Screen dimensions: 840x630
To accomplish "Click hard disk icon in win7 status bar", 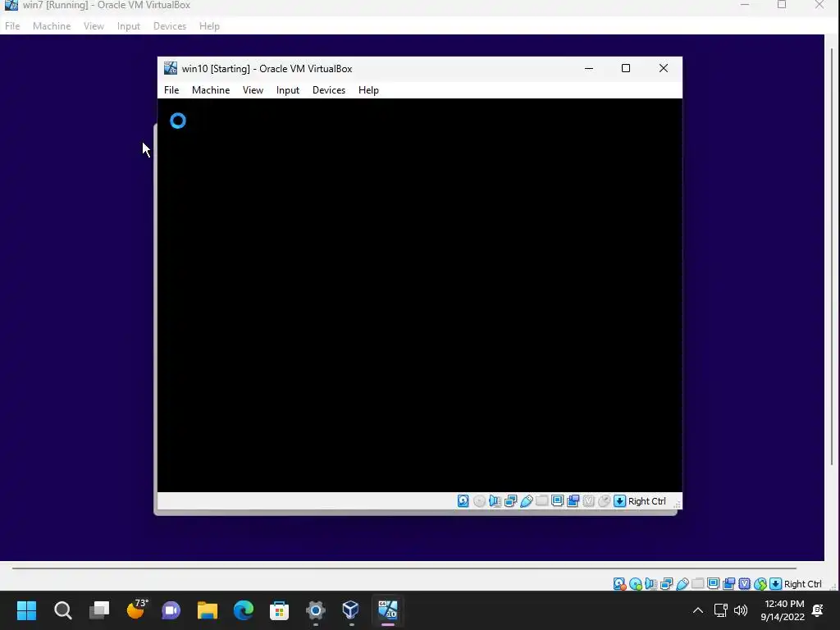I will click(619, 584).
